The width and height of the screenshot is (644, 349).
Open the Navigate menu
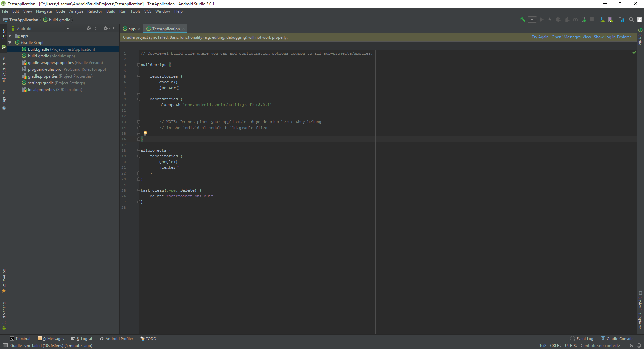pyautogui.click(x=44, y=11)
